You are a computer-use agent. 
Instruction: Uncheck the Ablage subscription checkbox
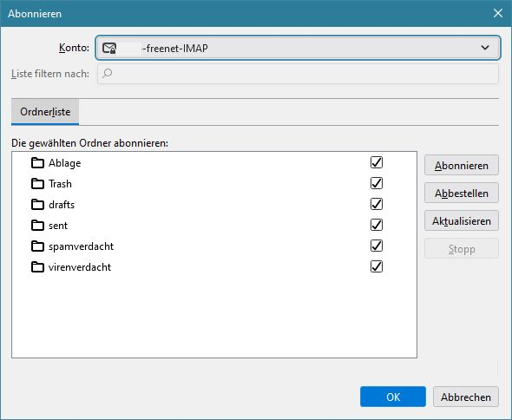(x=377, y=162)
